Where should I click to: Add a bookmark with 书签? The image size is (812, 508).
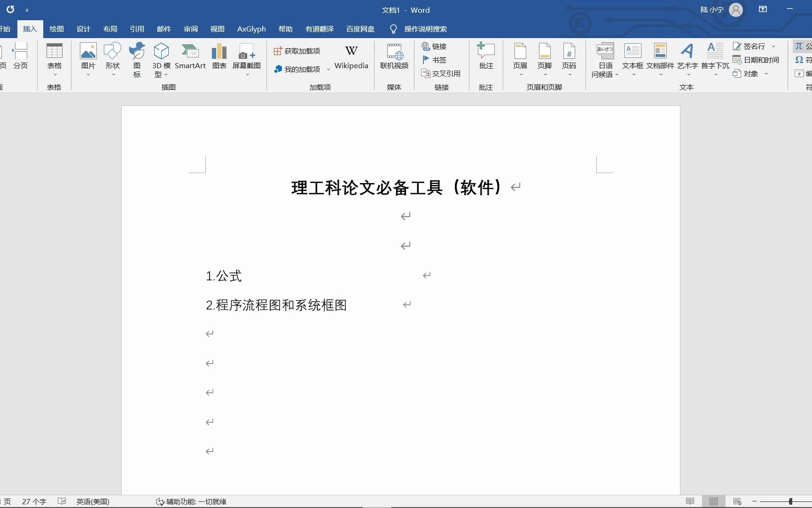tap(434, 60)
